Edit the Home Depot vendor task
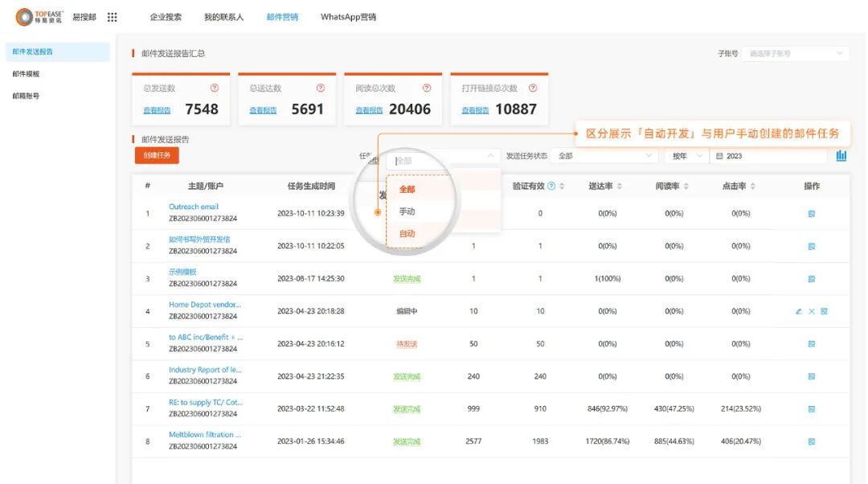This screenshot has width=868, height=484. [x=799, y=312]
